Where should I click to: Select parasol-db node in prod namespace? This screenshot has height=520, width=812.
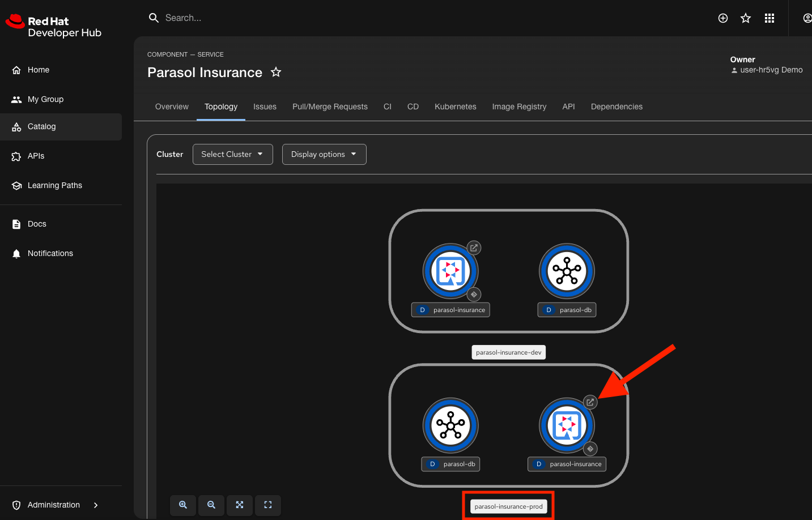click(450, 425)
